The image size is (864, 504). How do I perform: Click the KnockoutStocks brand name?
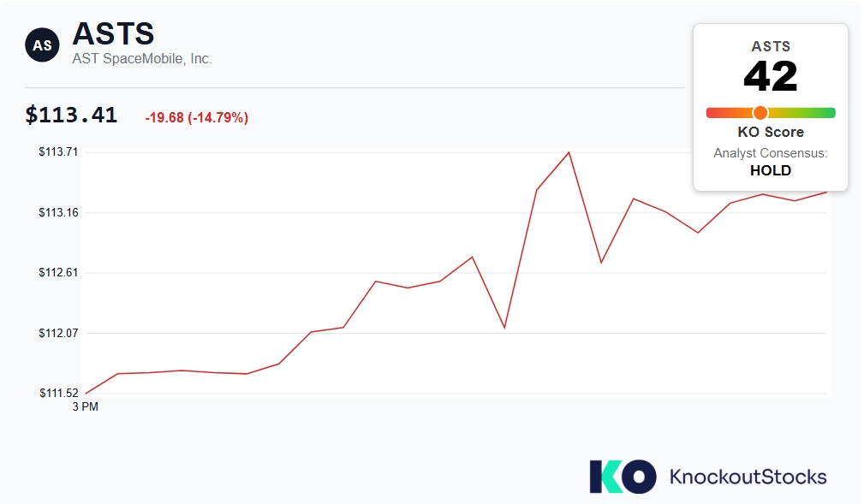pyautogui.click(x=748, y=477)
